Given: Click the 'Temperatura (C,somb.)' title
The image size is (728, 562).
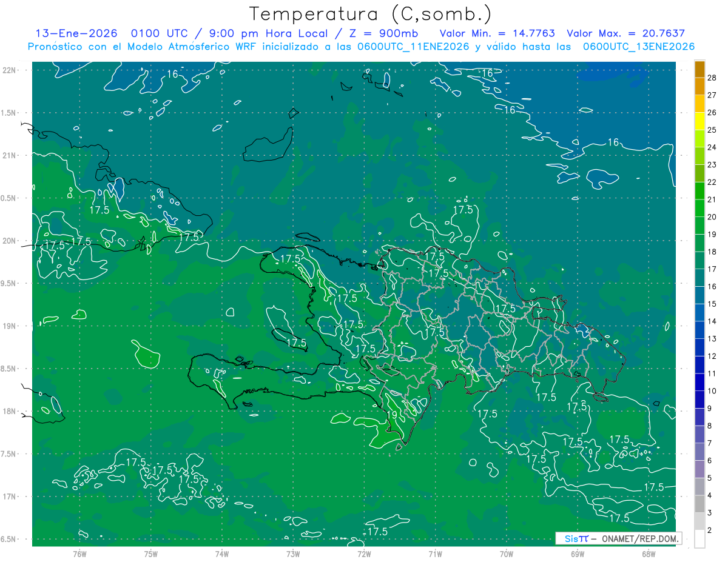Looking at the screenshot, I should [x=370, y=13].
